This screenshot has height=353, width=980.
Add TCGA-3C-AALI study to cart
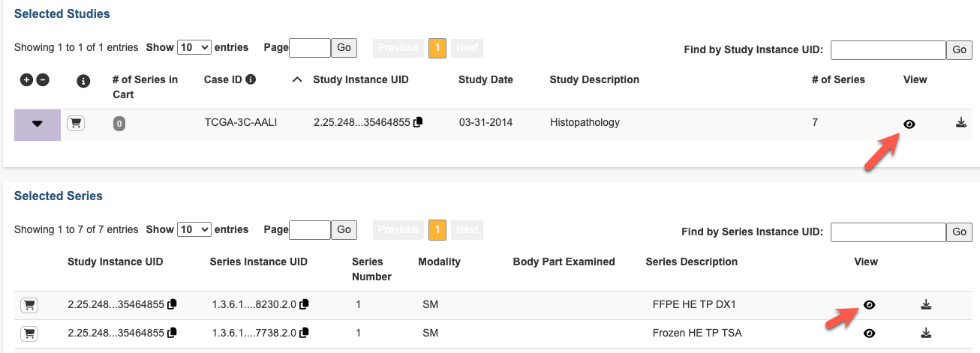76,124
